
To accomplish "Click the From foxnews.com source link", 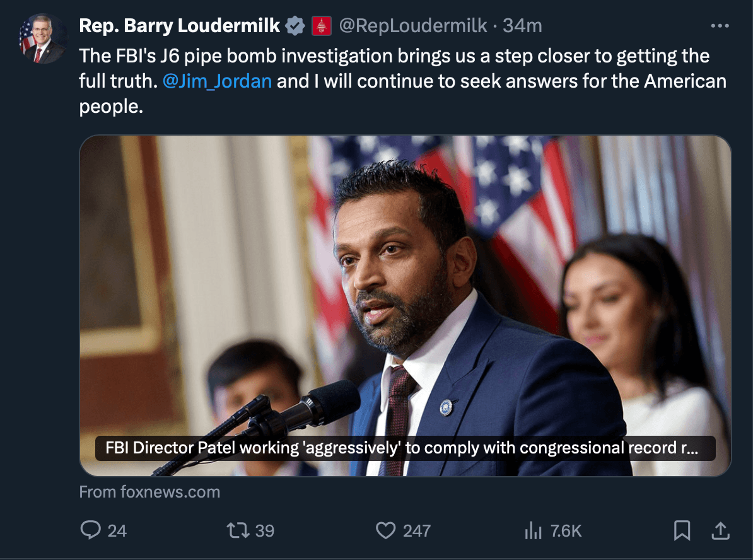I will click(x=149, y=492).
